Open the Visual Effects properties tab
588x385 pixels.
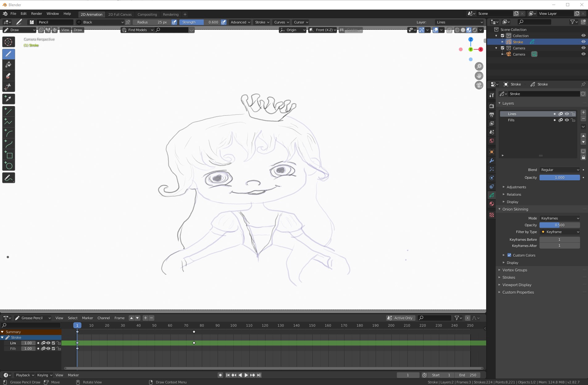(x=492, y=169)
